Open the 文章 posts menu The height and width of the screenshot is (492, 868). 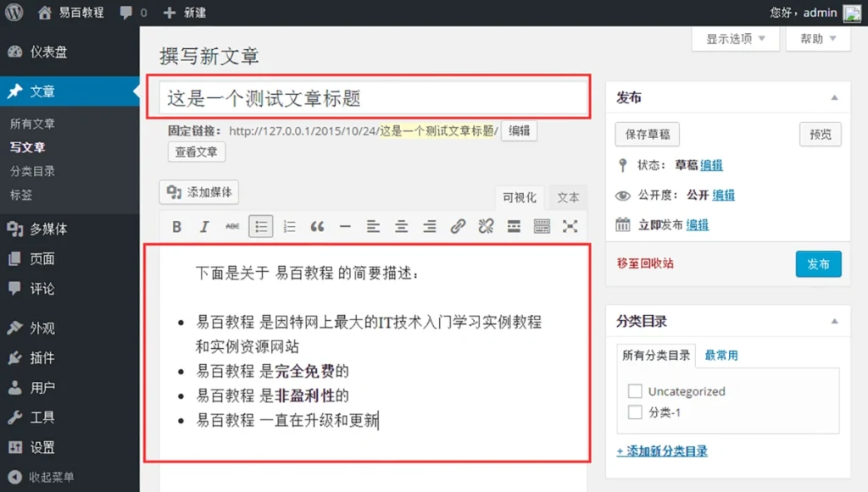pyautogui.click(x=70, y=91)
